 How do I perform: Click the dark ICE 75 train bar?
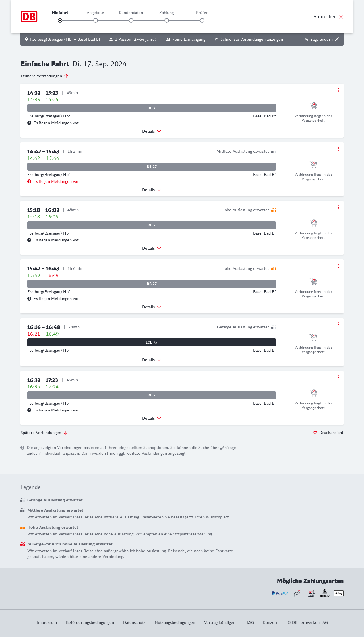pos(152,342)
